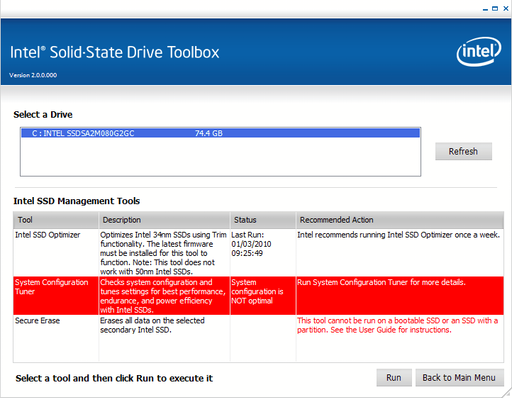The width and height of the screenshot is (512, 398).
Task: Click the Intel logo in header
Action: pyautogui.click(x=479, y=52)
